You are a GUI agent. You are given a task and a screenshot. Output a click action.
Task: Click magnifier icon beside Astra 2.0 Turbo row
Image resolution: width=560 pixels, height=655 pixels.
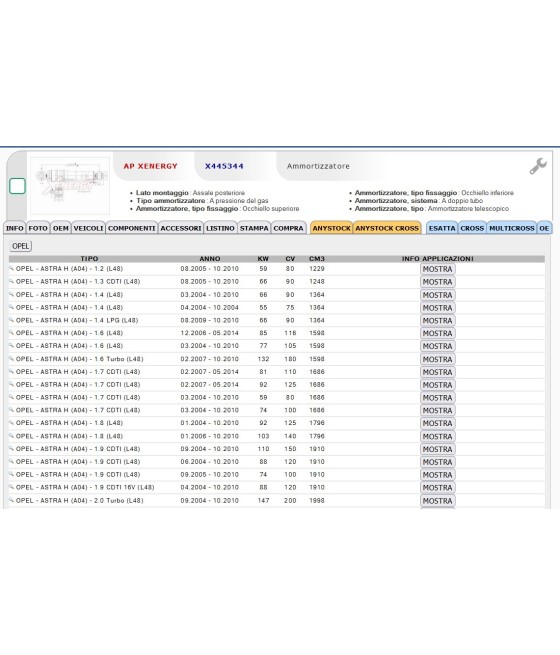point(12,500)
